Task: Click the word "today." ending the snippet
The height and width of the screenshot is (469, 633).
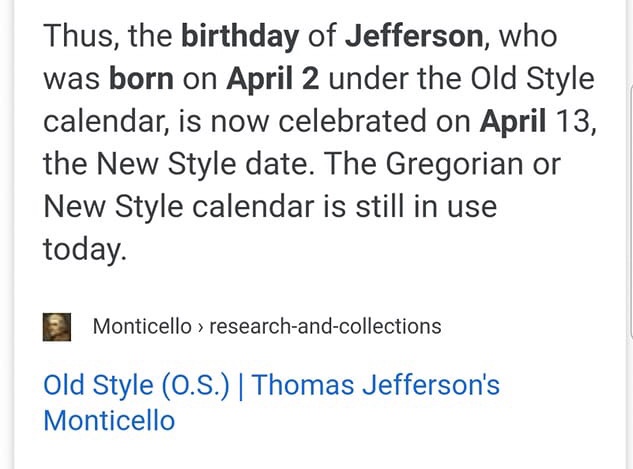Action: point(85,249)
